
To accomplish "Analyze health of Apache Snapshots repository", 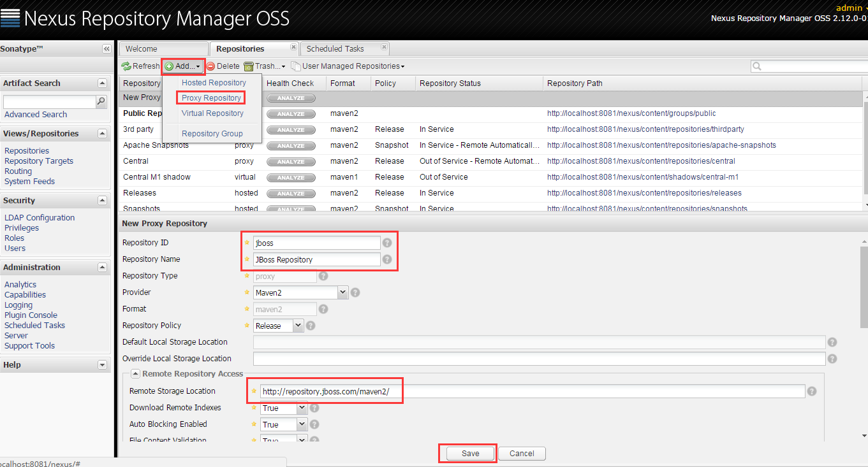I will [291, 146].
